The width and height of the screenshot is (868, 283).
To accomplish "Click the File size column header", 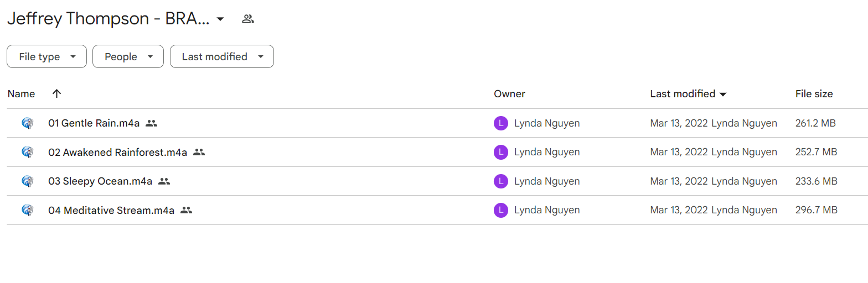I will coord(814,94).
